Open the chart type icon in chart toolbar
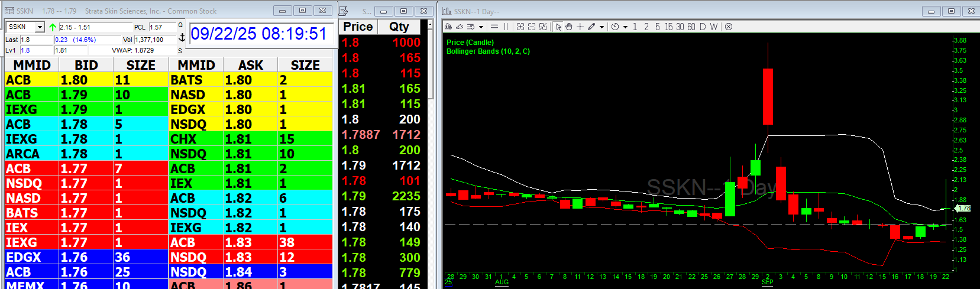 pos(449,27)
